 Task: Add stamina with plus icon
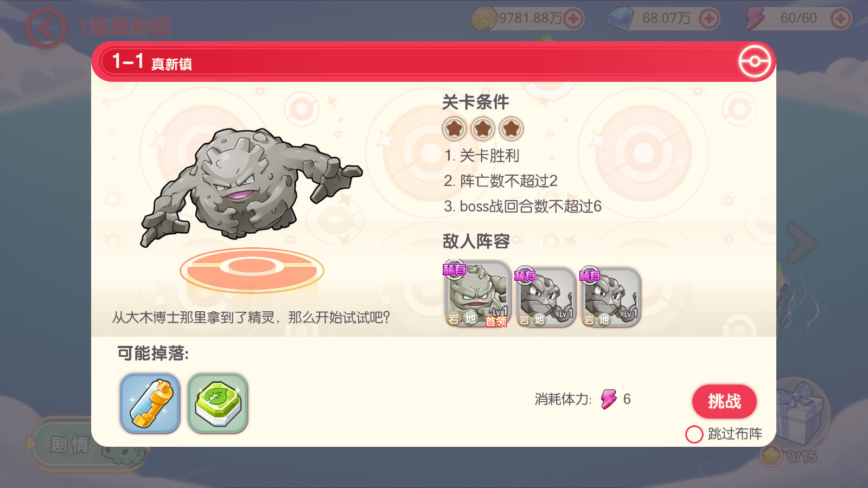pyautogui.click(x=840, y=18)
